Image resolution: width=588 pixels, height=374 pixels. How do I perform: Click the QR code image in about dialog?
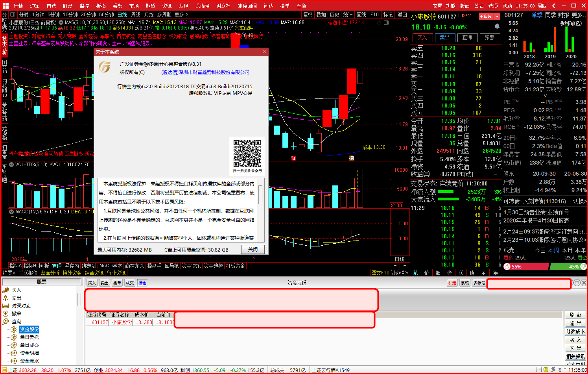pyautogui.click(x=247, y=153)
